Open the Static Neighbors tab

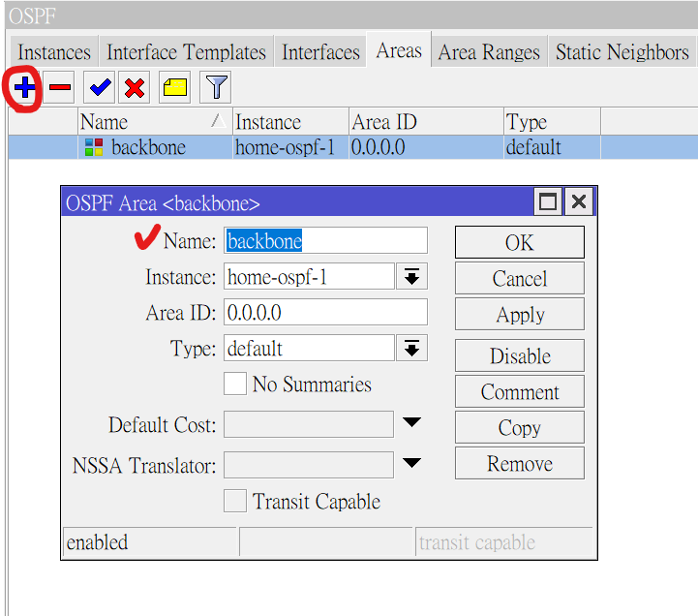pyautogui.click(x=622, y=52)
